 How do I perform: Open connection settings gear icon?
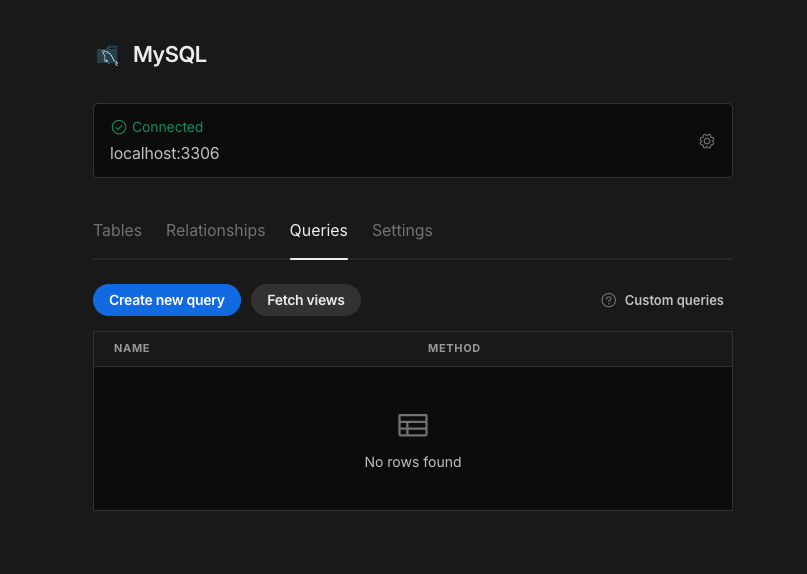pos(707,141)
